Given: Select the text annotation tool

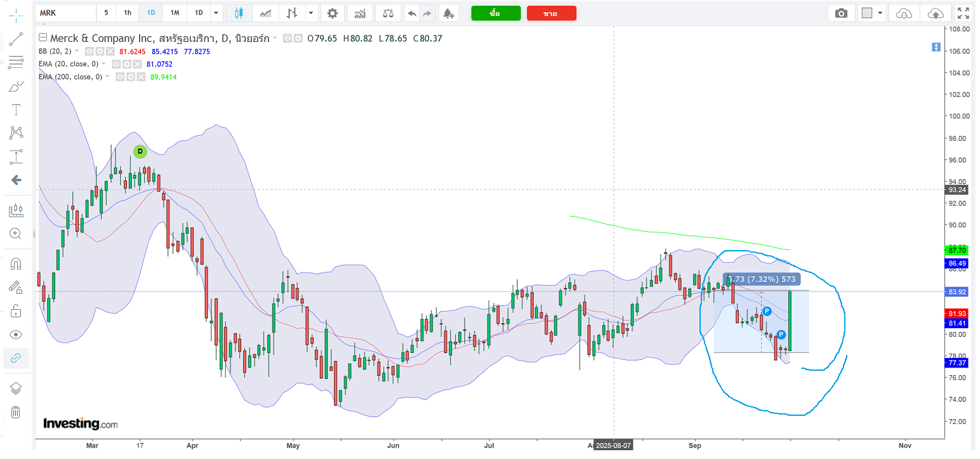Looking at the screenshot, I should [x=16, y=110].
